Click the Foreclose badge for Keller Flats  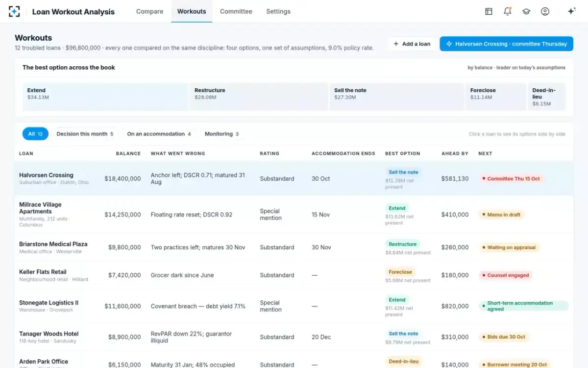[400, 272]
